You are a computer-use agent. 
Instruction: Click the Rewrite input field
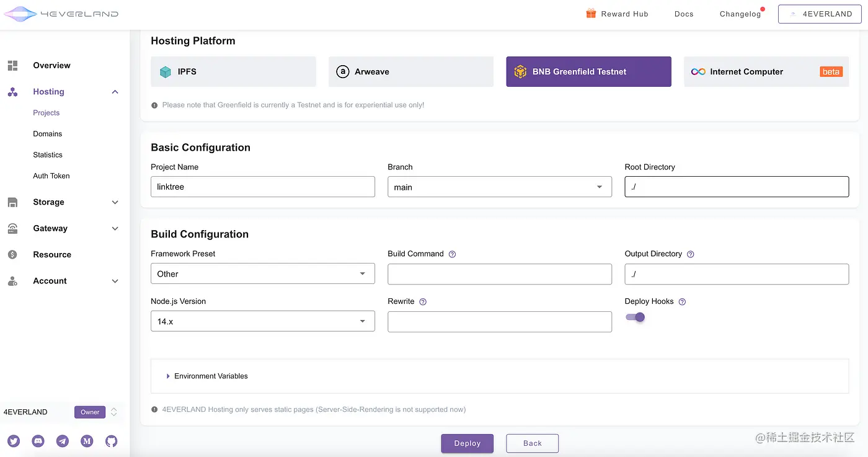[x=500, y=321]
